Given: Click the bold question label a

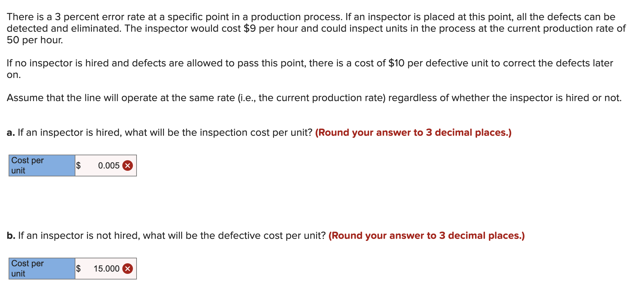Looking at the screenshot, I should 11,132.
